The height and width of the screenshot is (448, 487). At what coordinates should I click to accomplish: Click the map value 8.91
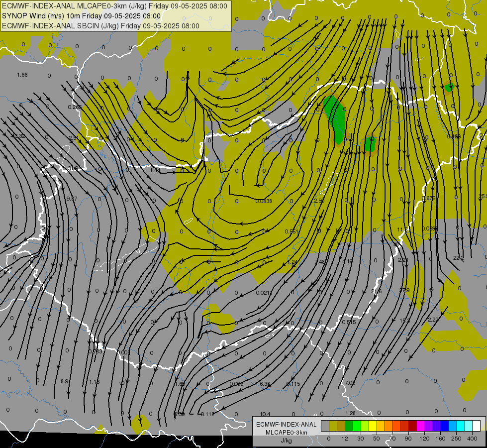tap(66, 381)
